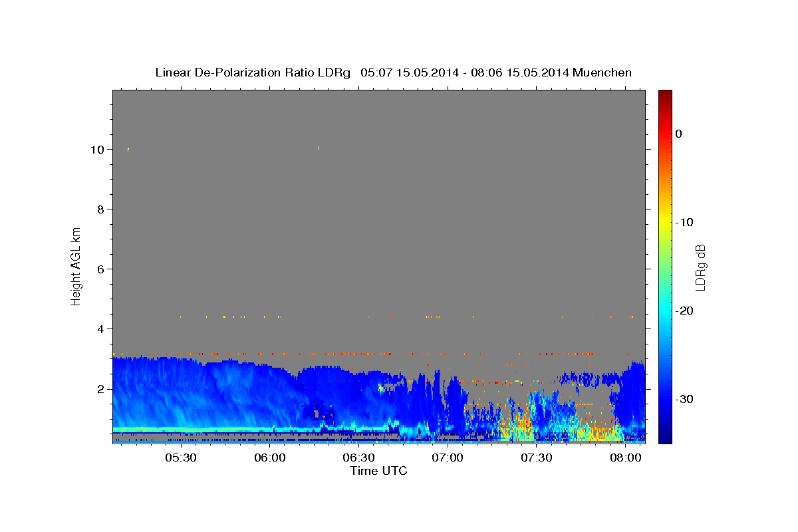
Task: Click the LDRg dB colorbar label
Action: coord(700,267)
